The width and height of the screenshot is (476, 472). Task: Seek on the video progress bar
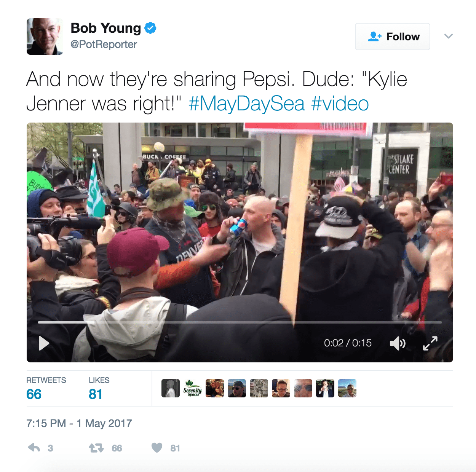coord(240,322)
